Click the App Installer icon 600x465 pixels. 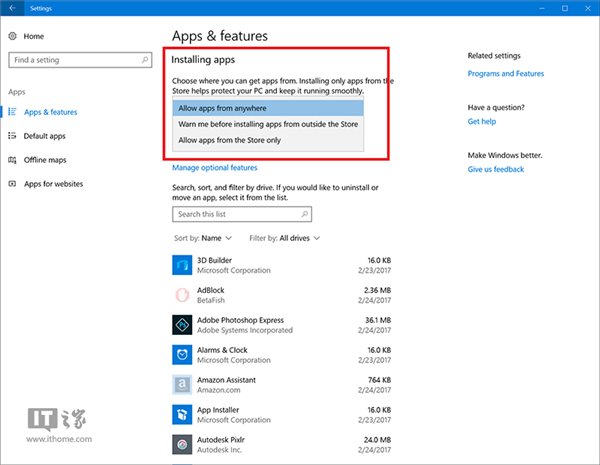[182, 415]
